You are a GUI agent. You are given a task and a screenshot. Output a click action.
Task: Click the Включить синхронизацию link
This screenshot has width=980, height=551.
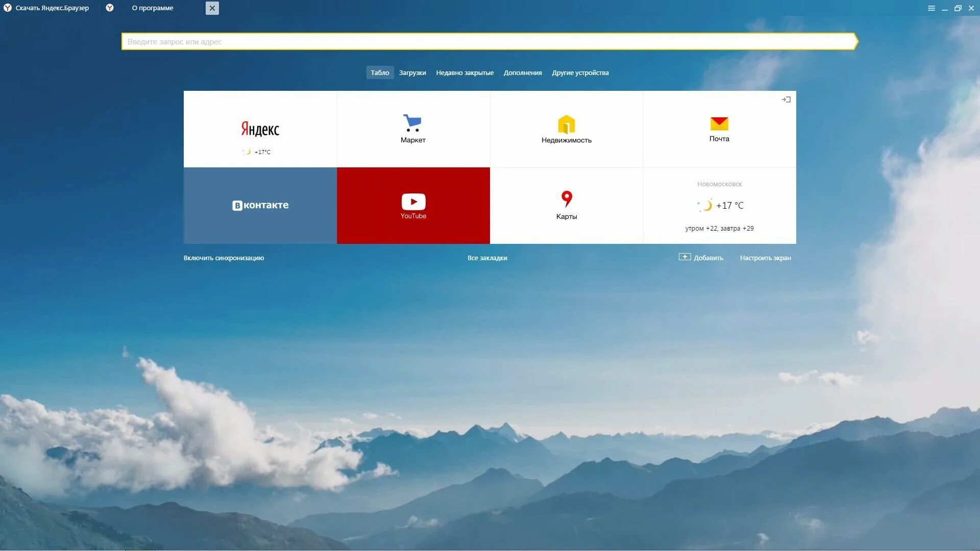(224, 258)
